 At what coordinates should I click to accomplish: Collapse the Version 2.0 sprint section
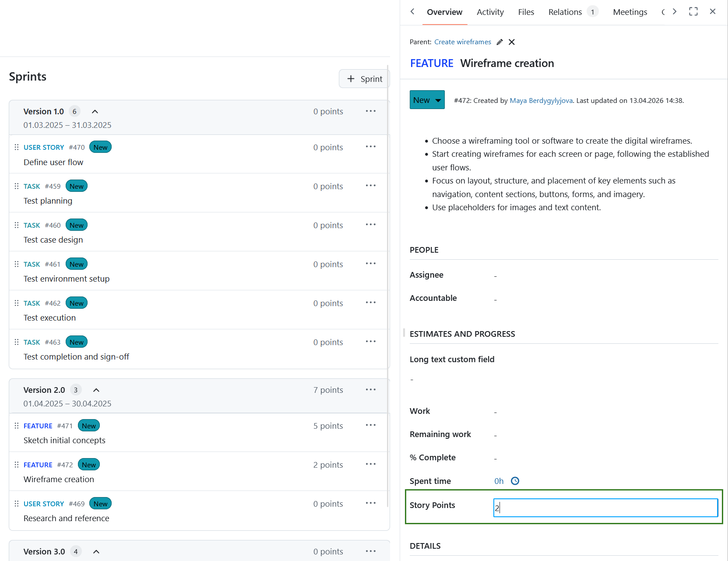(96, 389)
